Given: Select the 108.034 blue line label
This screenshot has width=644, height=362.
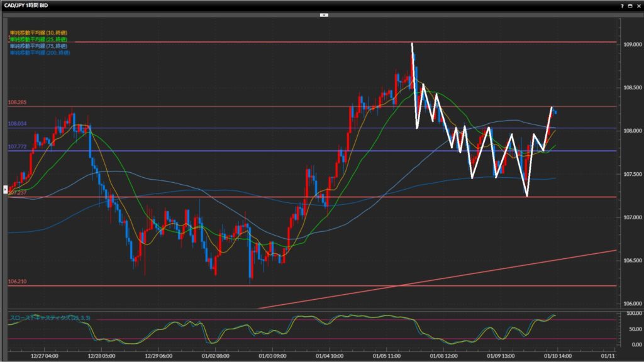Looking at the screenshot, I should tap(16, 124).
